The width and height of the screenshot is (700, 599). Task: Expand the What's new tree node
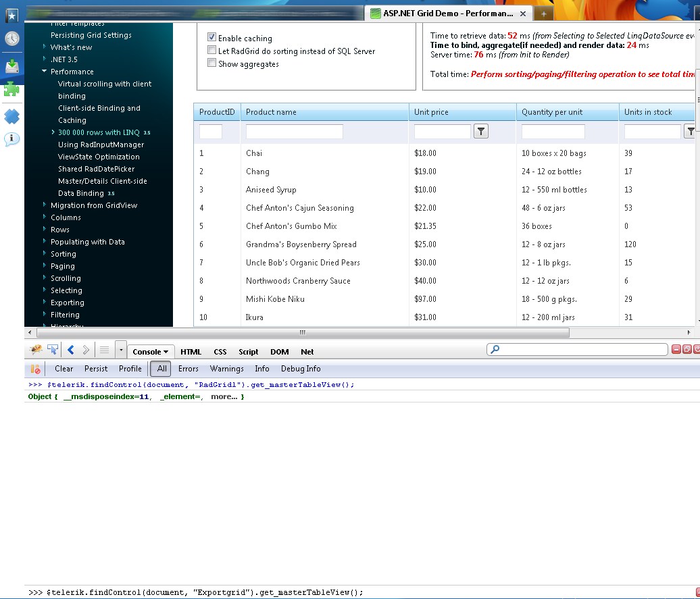click(44, 47)
